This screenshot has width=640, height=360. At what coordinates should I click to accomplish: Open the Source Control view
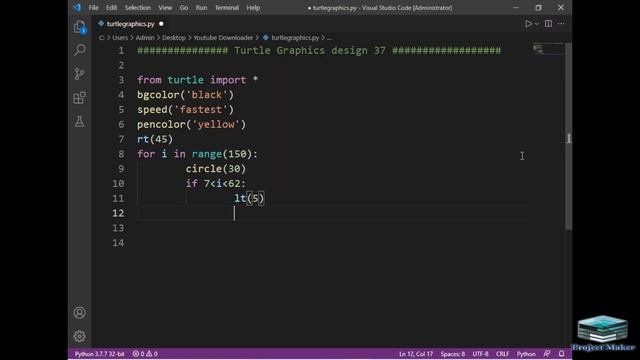pyautogui.click(x=80, y=74)
